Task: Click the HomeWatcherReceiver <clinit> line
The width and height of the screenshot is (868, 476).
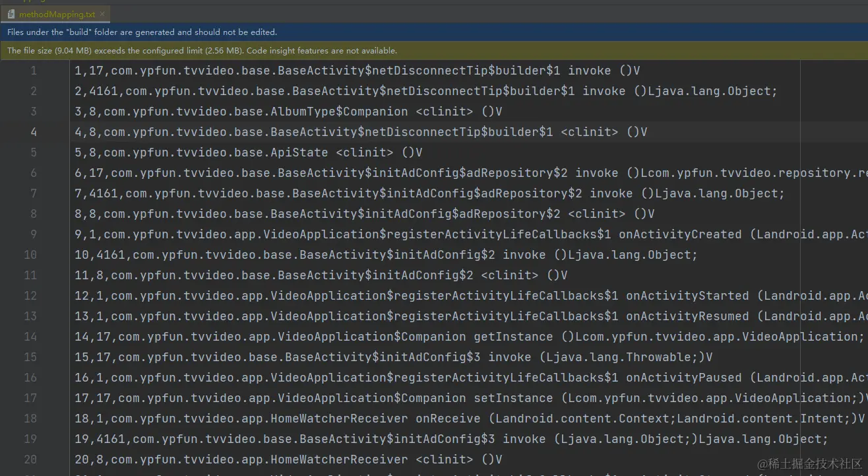Action: [x=288, y=459]
